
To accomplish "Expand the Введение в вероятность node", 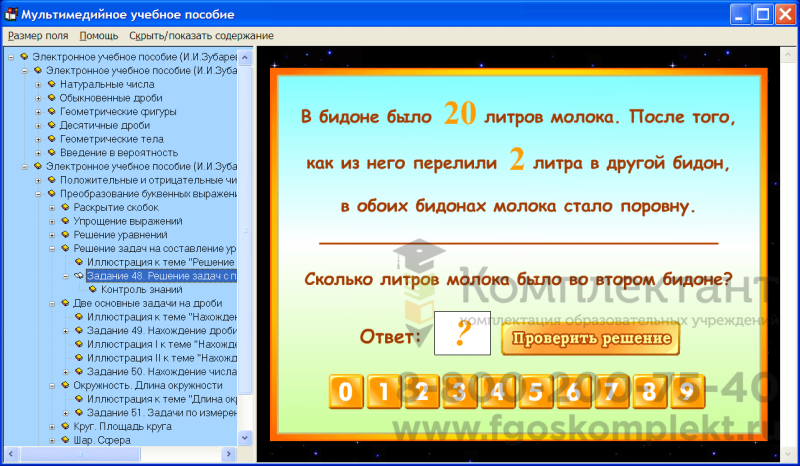I will (38, 153).
